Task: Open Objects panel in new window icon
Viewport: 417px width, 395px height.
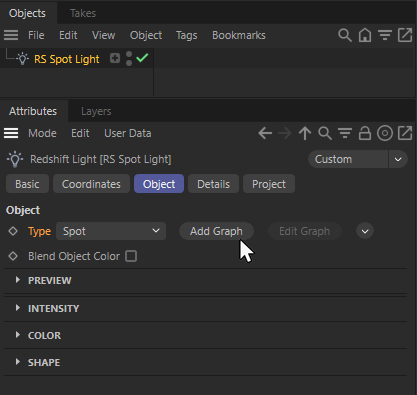Action: [x=405, y=35]
